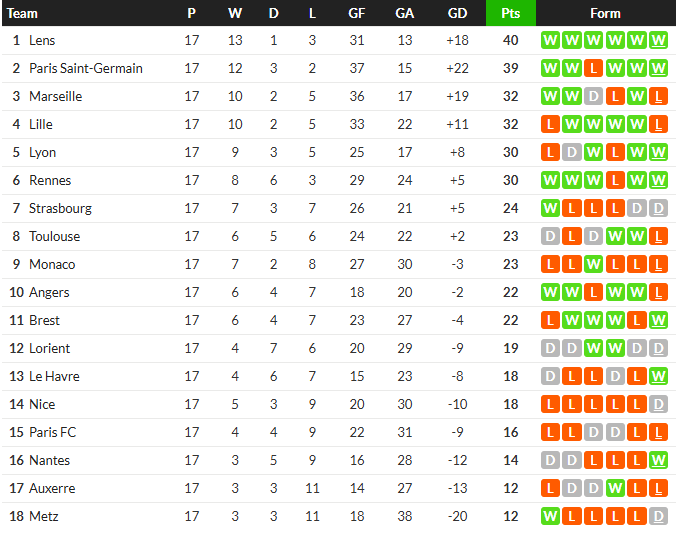This screenshot has height=548, width=679.
Task: Click Lens's latest underlined W form icon
Action: pos(658,40)
